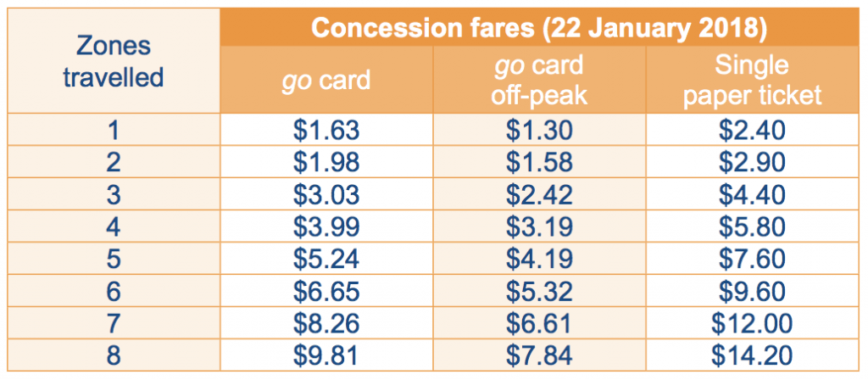
Task: Click the $1.98 fare for two zones
Action: [x=326, y=162]
